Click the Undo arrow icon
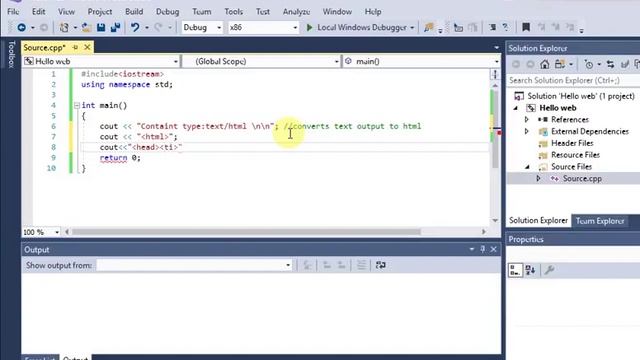640x360 pixels. (135, 27)
